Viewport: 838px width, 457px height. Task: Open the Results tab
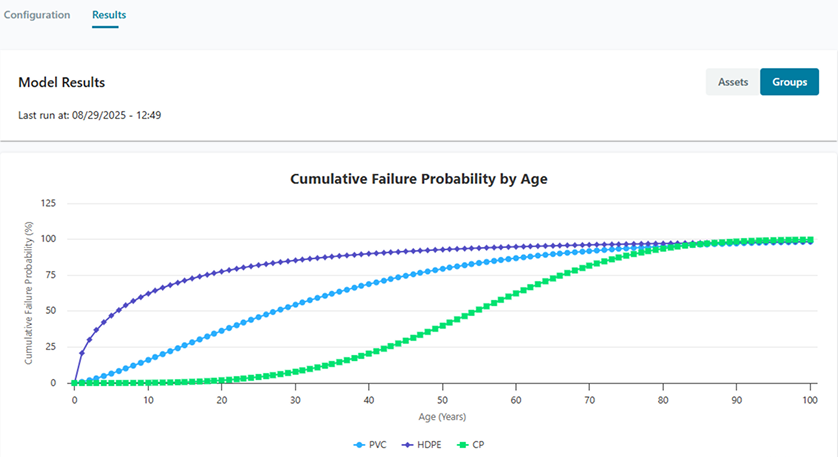[x=109, y=15]
